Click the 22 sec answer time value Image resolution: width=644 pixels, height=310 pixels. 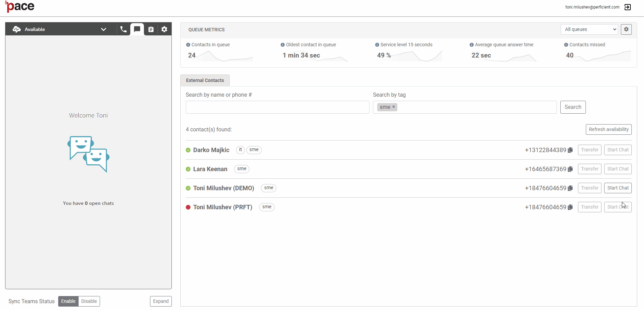coord(481,55)
